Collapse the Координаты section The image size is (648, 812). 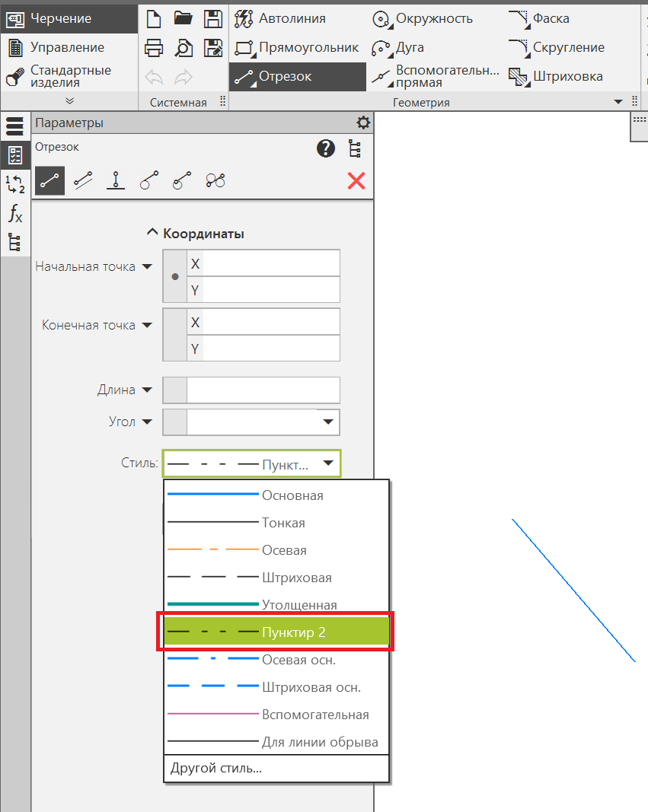coord(152,234)
